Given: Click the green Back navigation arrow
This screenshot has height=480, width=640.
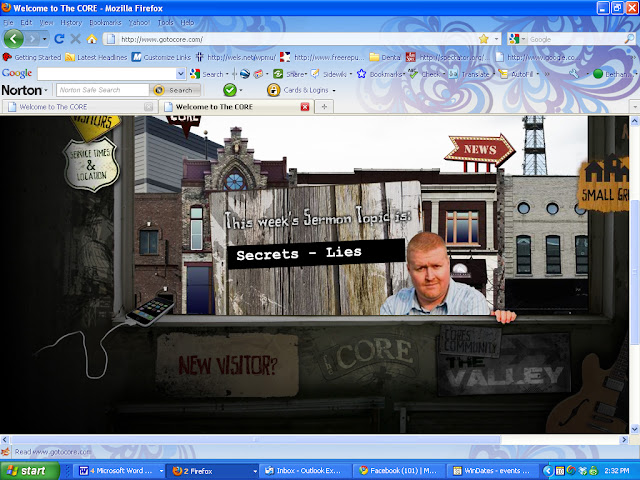Looking at the screenshot, I should click(x=13, y=39).
